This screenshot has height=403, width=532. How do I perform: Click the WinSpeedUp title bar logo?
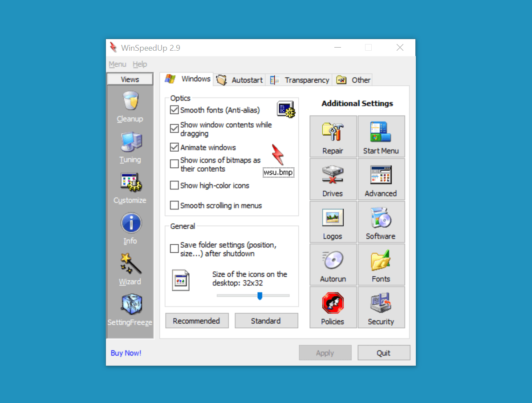(114, 48)
